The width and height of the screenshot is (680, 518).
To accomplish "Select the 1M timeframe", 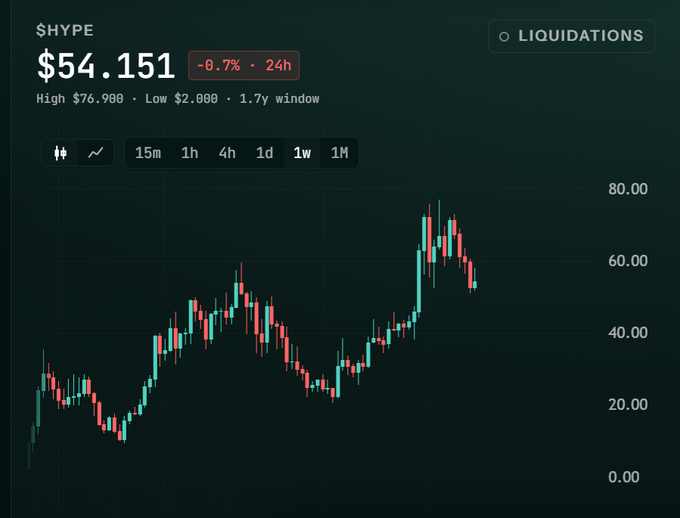I will [339, 153].
